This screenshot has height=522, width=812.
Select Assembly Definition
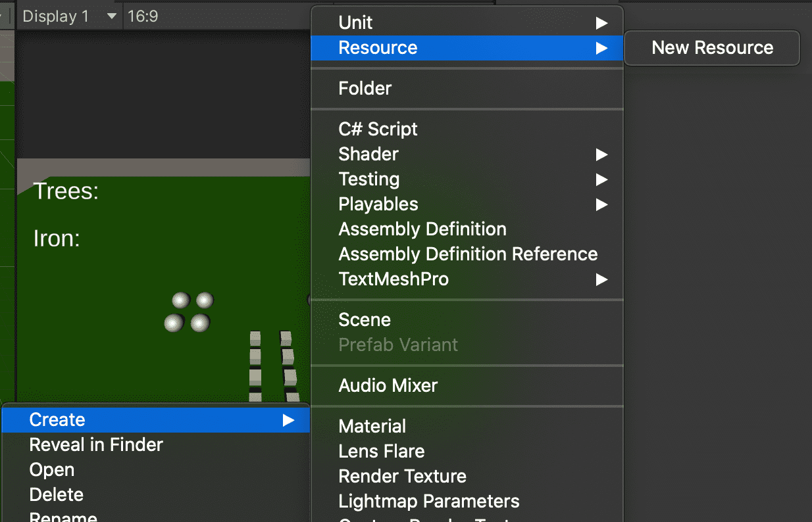click(x=467, y=229)
